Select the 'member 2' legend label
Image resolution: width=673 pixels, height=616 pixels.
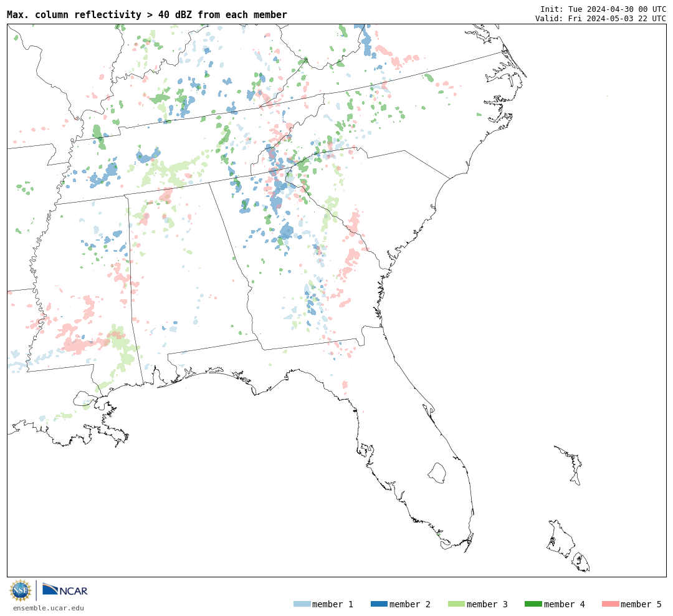410,604
